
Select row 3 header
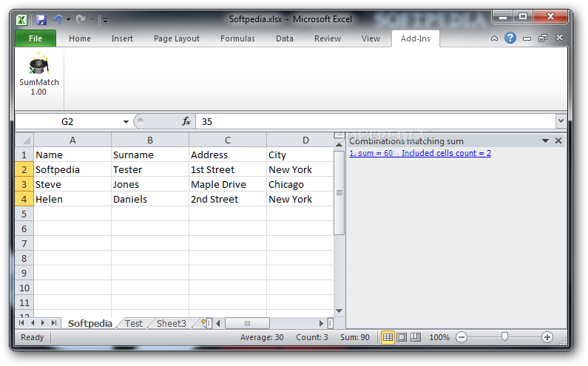pos(24,185)
